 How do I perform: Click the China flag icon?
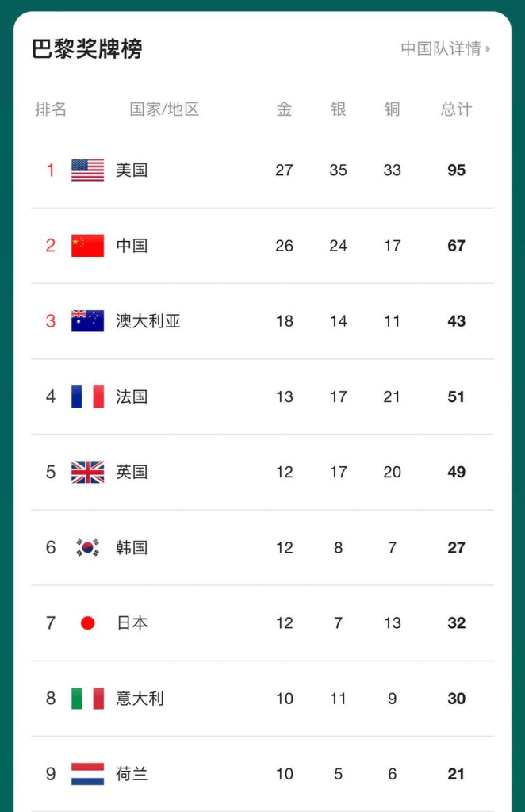point(87,246)
